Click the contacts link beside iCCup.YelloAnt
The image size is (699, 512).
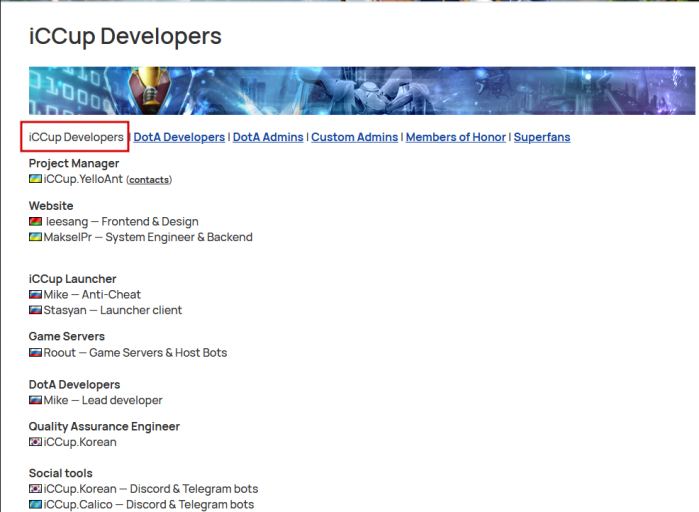pos(149,180)
